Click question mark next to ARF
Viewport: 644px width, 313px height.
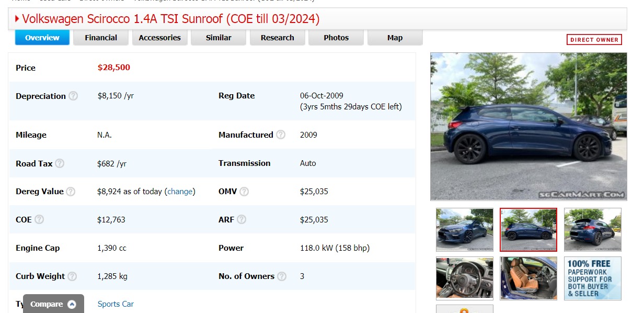pos(241,220)
